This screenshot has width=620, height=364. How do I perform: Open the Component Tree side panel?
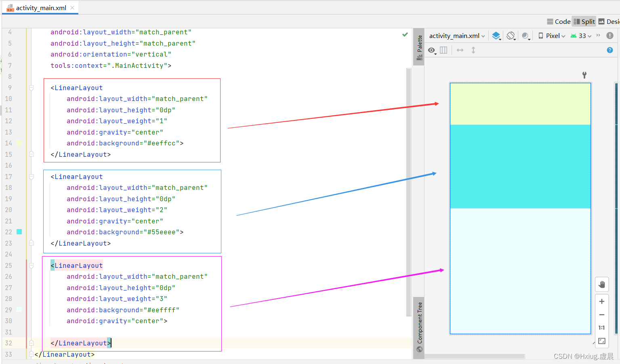pos(419,327)
